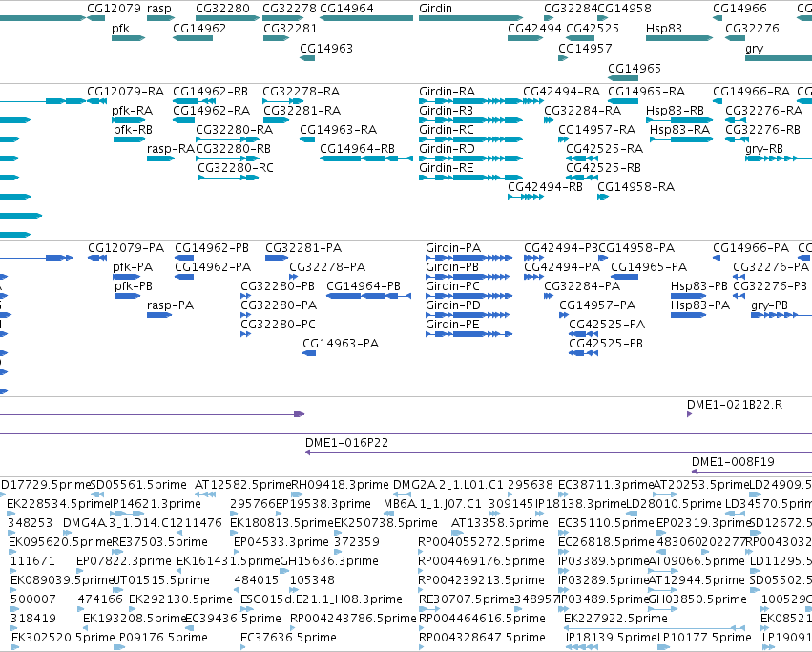Select the Girdin gene glyph

(x=470, y=18)
